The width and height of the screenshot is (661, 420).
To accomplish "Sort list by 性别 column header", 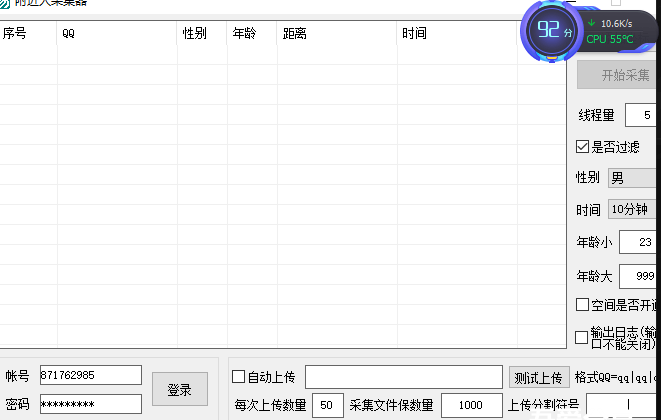I will 202,33.
